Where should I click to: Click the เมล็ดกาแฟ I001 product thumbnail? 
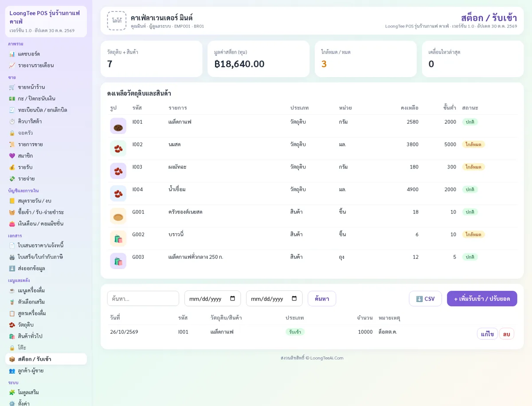[118, 126]
